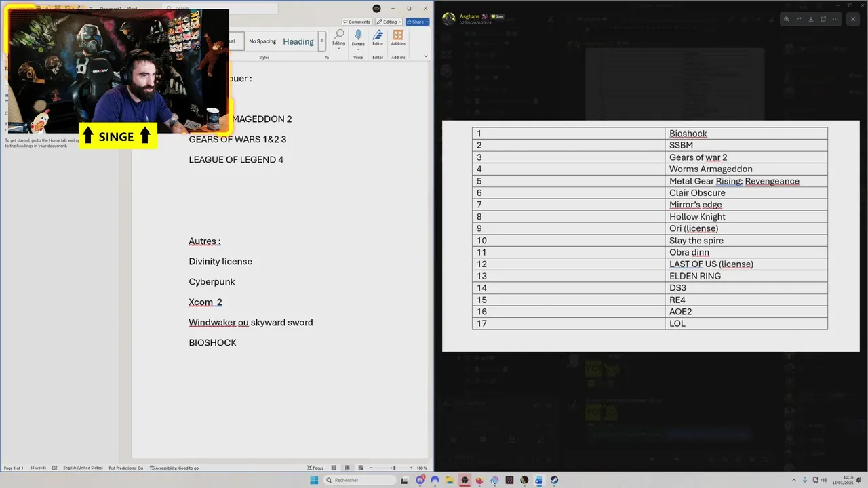Click the text 'GEARS OF WARS 1&2 3'
This screenshot has height=488, width=868.
pos(237,139)
